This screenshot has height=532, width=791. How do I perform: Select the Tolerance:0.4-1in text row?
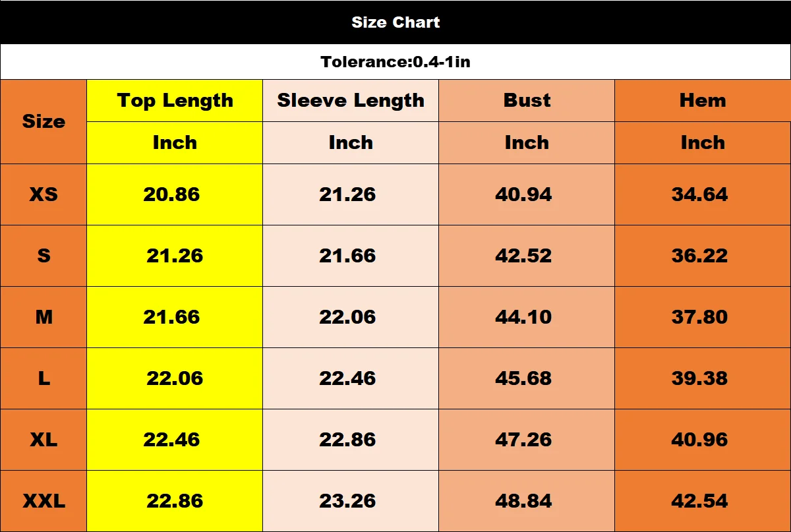pyautogui.click(x=395, y=62)
